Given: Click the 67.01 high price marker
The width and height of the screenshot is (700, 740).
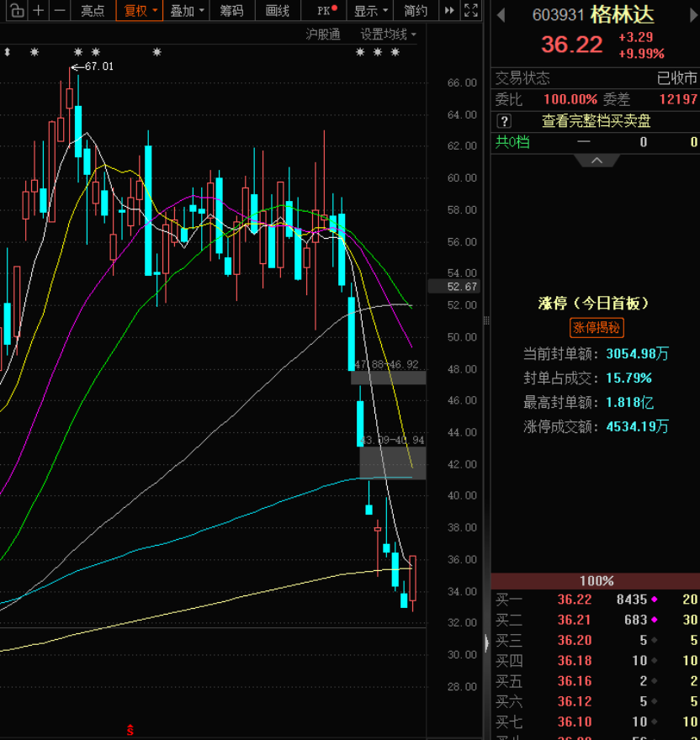Looking at the screenshot, I should click(x=93, y=66).
